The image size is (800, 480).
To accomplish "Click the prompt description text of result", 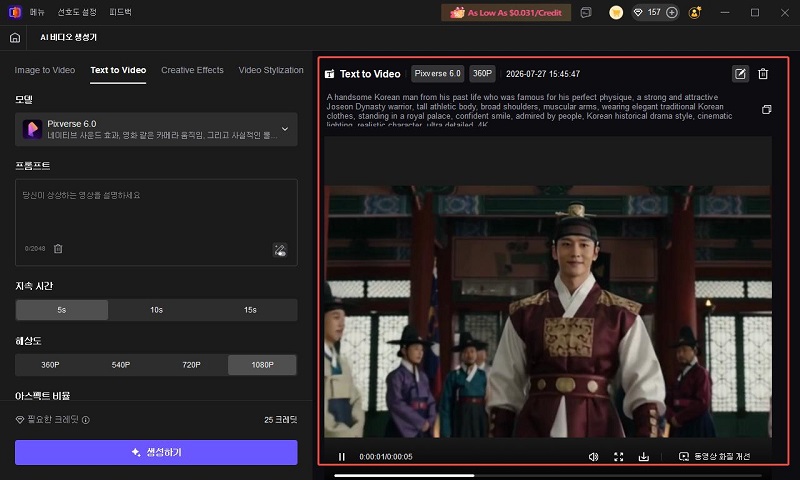I will 530,110.
